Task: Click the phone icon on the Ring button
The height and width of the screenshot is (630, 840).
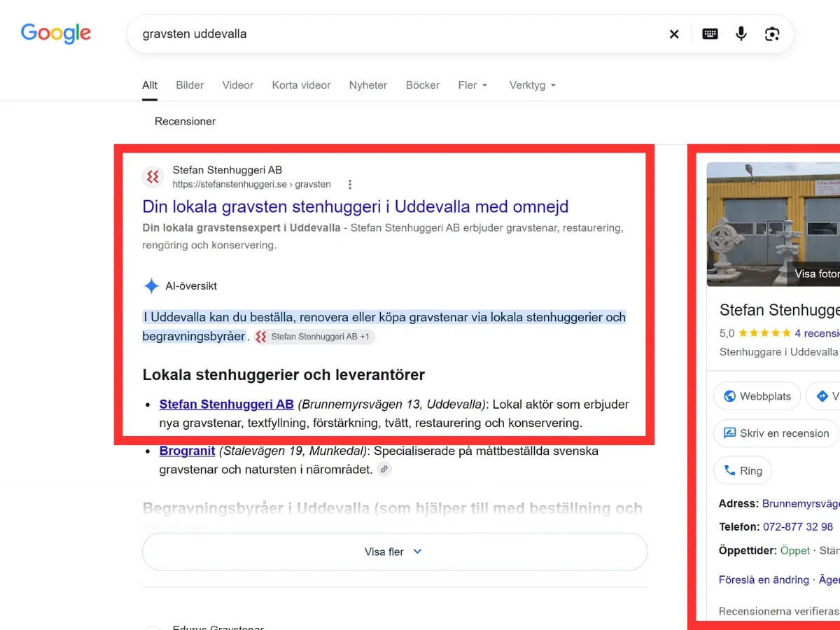Action: [x=729, y=470]
